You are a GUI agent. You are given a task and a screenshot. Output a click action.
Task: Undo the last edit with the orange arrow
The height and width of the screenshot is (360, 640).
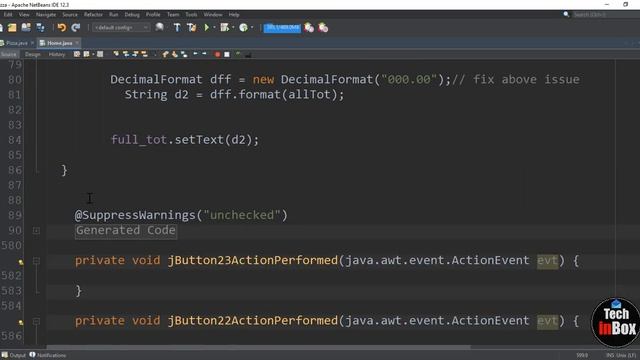(62, 28)
